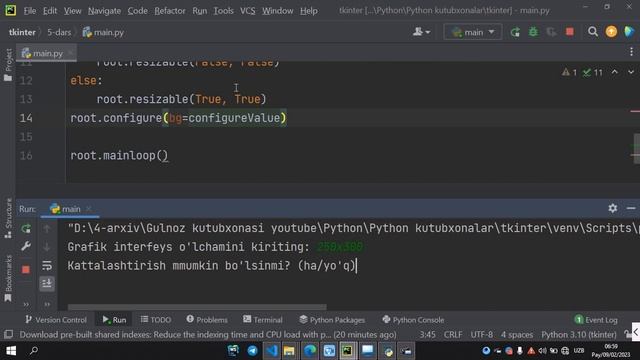Open the Refactor menu
Screen dimensions: 640x360
[x=170, y=11]
